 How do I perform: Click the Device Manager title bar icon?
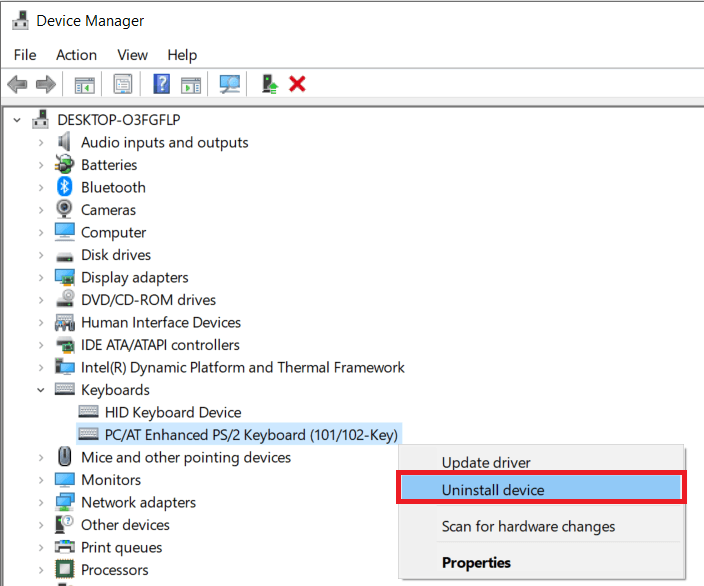point(20,20)
